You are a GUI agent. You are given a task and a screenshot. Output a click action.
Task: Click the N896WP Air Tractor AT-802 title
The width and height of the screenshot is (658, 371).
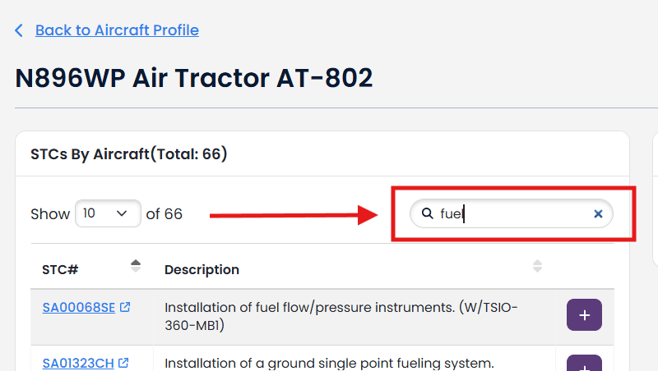click(194, 78)
